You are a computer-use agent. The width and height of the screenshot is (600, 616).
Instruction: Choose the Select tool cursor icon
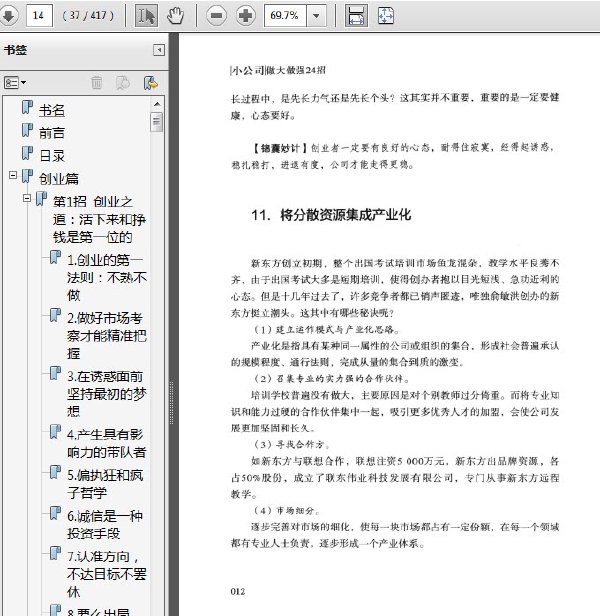pos(146,16)
